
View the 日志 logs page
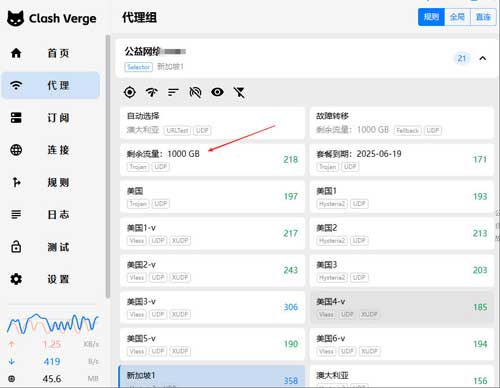pos(51,214)
